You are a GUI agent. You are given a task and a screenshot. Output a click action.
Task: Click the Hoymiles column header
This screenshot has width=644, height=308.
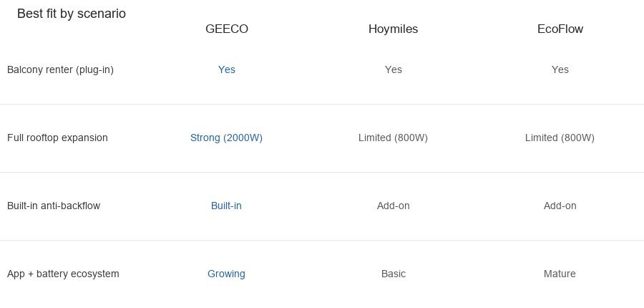click(x=393, y=29)
